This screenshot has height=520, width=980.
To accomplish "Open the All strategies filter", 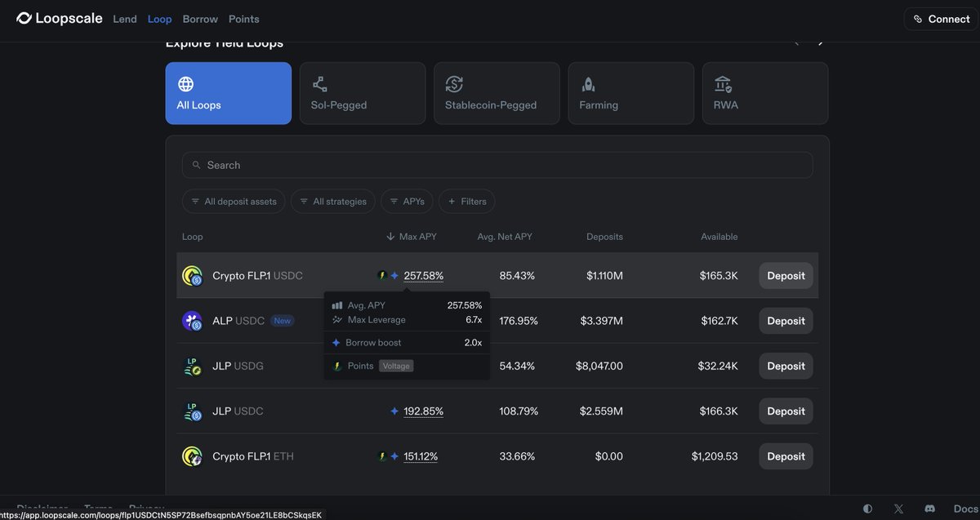I will click(333, 202).
